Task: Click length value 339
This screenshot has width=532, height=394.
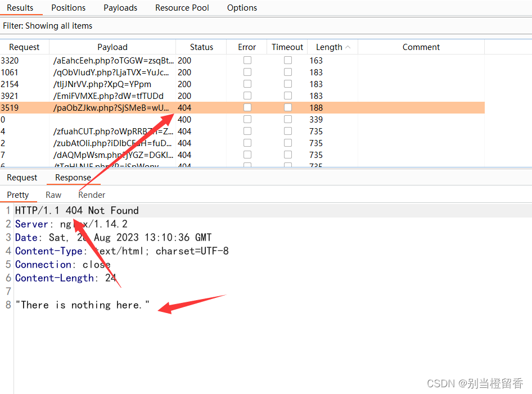Action: [x=316, y=120]
